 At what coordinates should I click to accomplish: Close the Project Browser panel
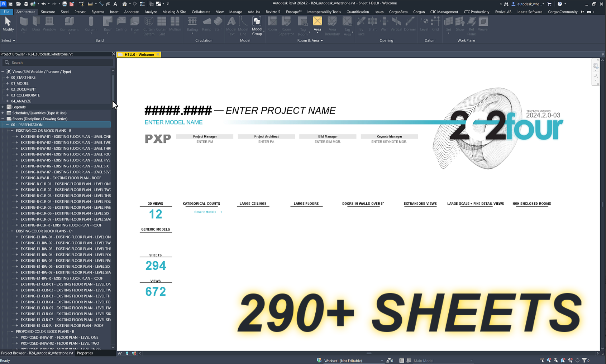click(114, 54)
